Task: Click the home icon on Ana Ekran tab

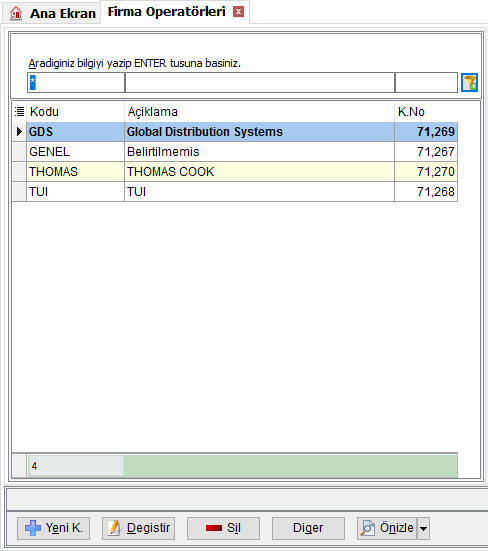Action: (16, 13)
